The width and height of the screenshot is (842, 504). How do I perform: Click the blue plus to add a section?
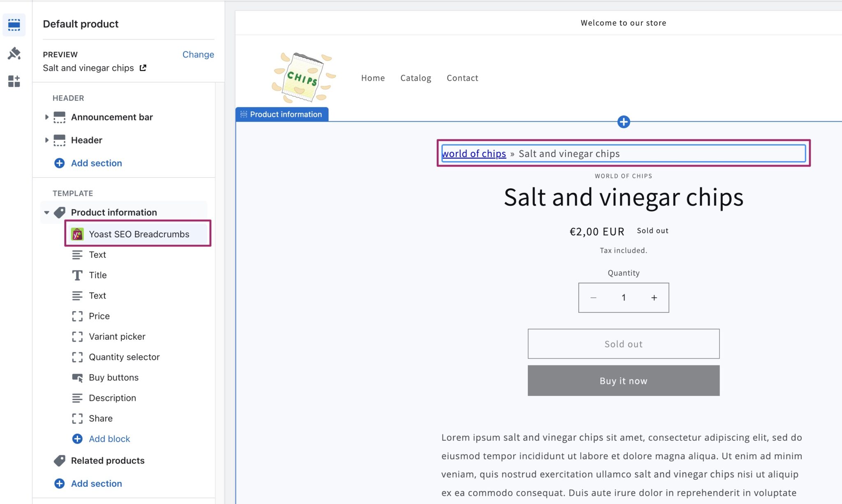[x=624, y=122]
